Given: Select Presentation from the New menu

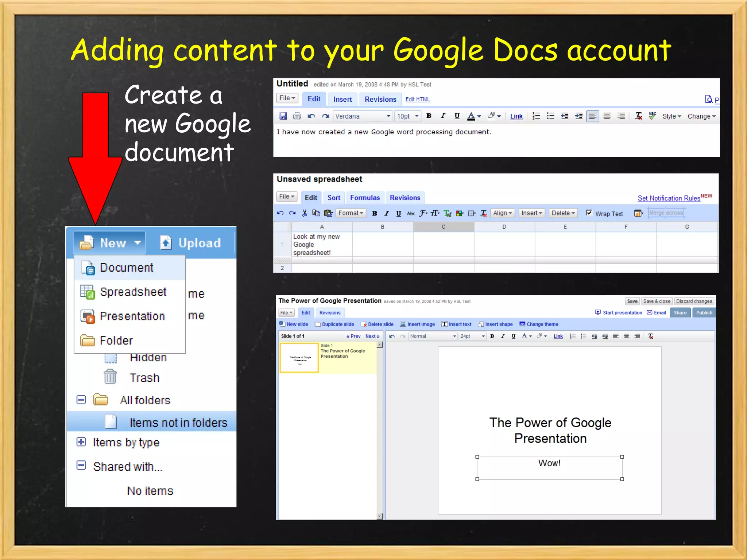Looking at the screenshot, I should 130,316.
